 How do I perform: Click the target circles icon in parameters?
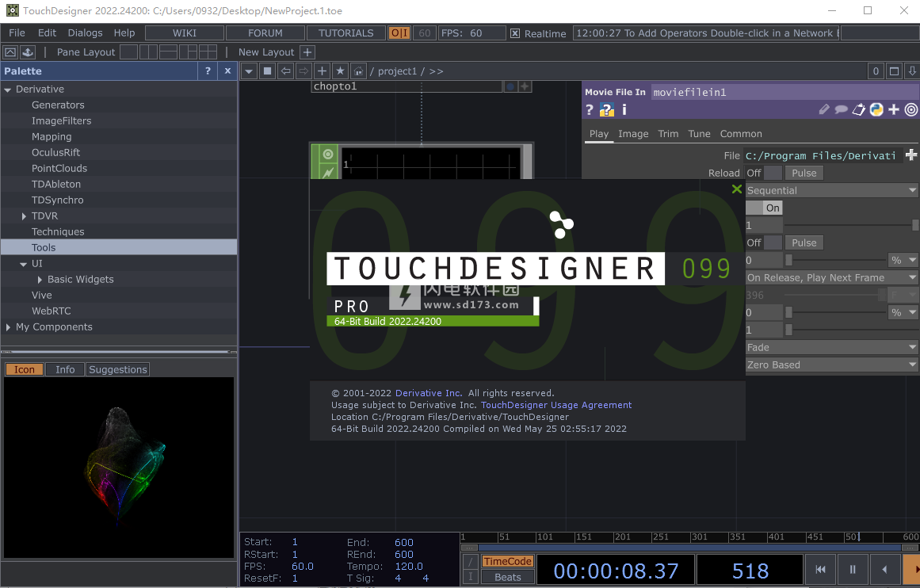911,109
